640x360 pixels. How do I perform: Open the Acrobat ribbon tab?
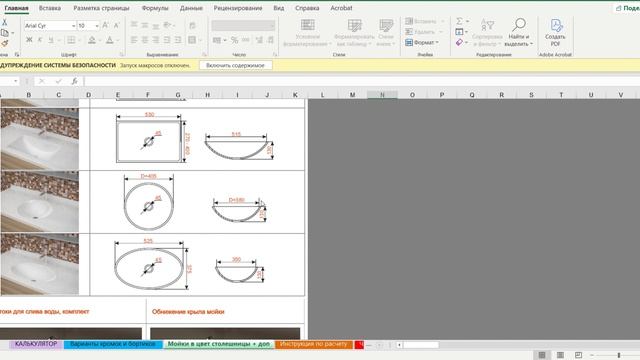click(341, 8)
